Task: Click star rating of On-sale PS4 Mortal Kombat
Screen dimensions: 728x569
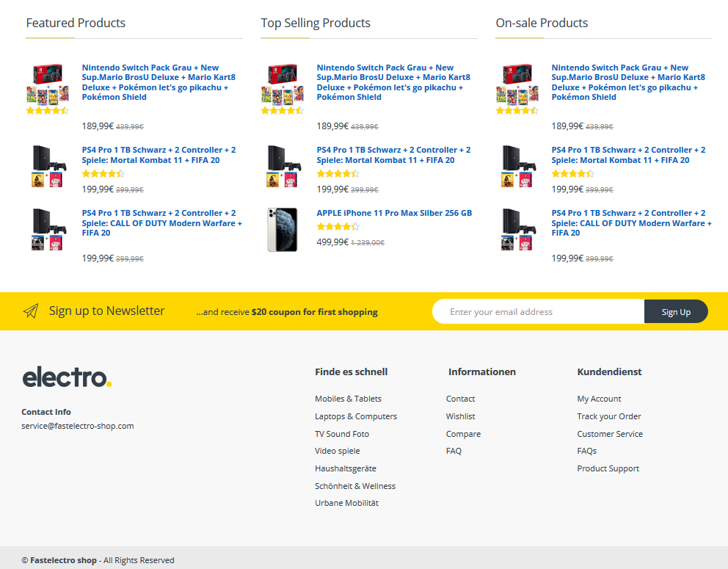Action: point(573,174)
